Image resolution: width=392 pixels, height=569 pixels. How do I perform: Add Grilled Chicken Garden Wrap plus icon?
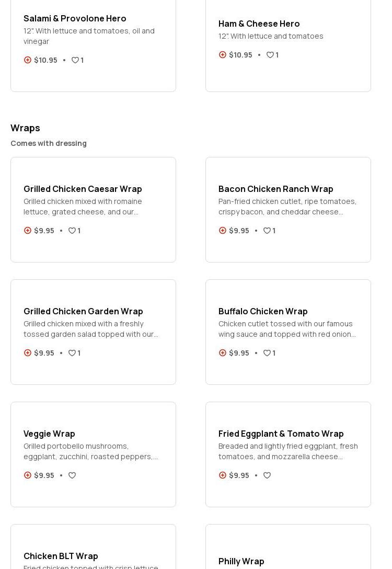(28, 353)
